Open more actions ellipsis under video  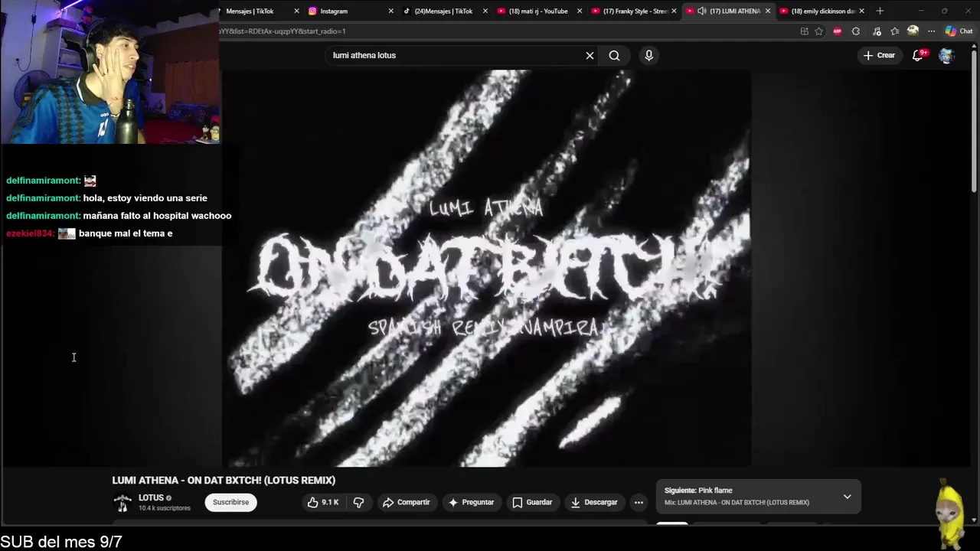(638, 502)
